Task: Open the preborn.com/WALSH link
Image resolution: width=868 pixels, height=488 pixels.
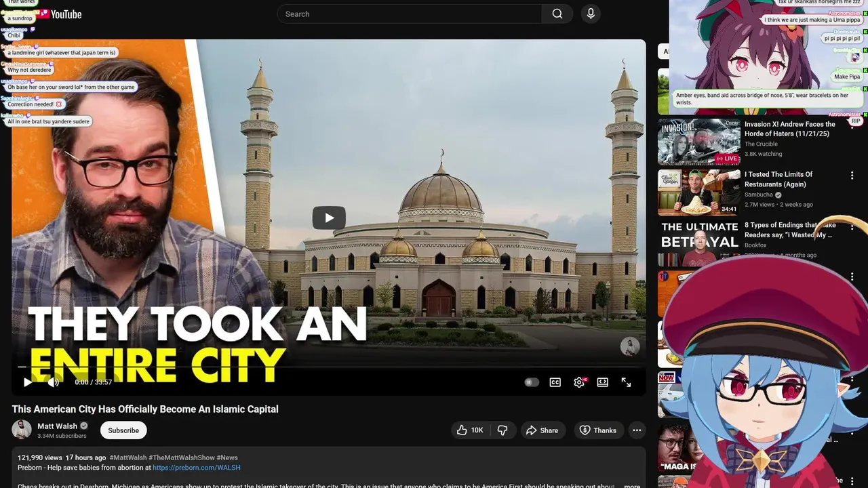Action: click(197, 468)
